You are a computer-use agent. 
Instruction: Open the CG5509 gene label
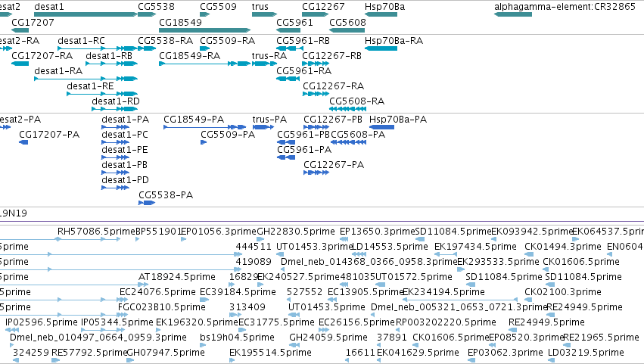(x=218, y=7)
